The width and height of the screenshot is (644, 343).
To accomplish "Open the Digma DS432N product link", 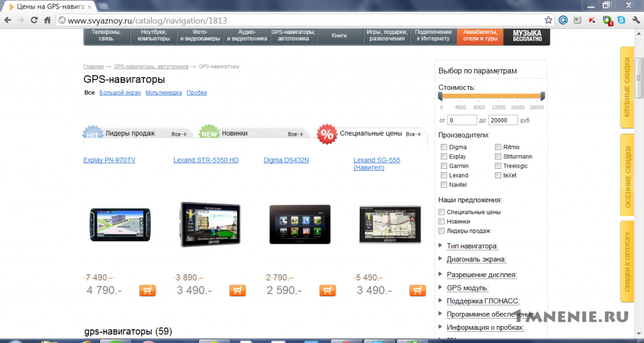I will [x=286, y=160].
